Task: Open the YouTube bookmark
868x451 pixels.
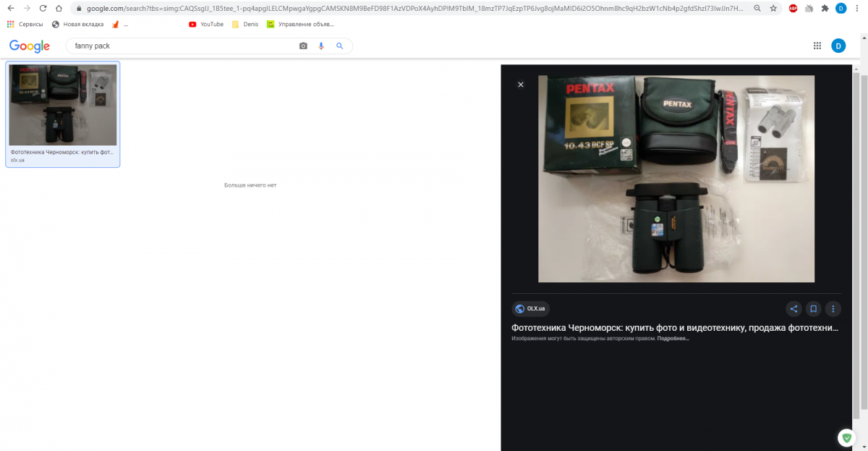Action: coord(206,24)
